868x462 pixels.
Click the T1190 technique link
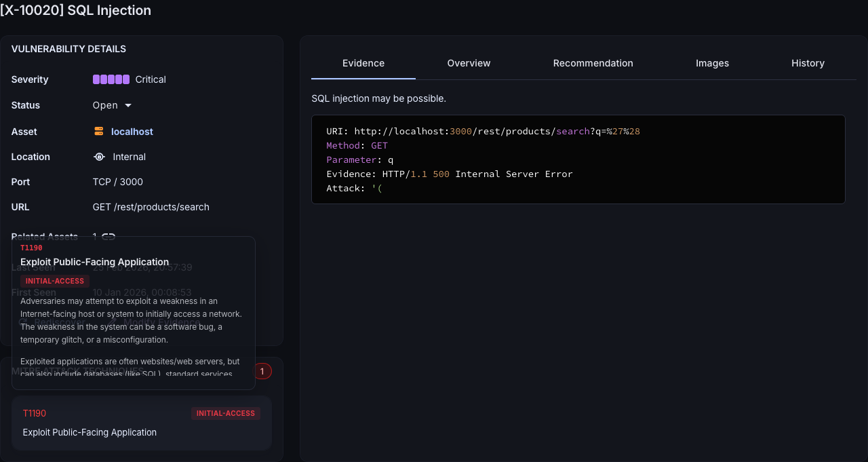(34, 413)
